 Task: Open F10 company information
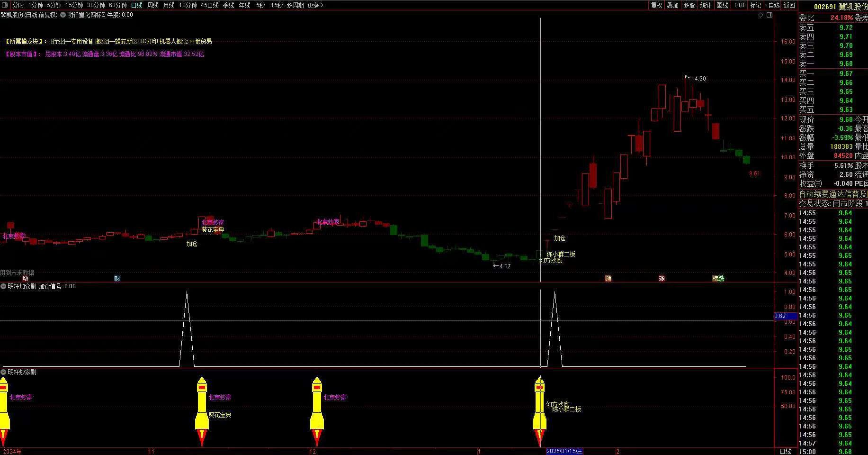[739, 5]
